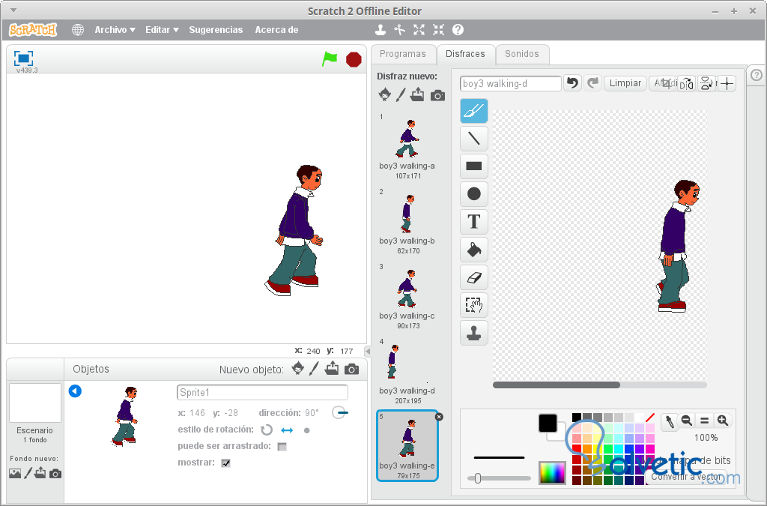This screenshot has width=767, height=506.
Task: Switch to the Sonidos tab
Action: (522, 54)
